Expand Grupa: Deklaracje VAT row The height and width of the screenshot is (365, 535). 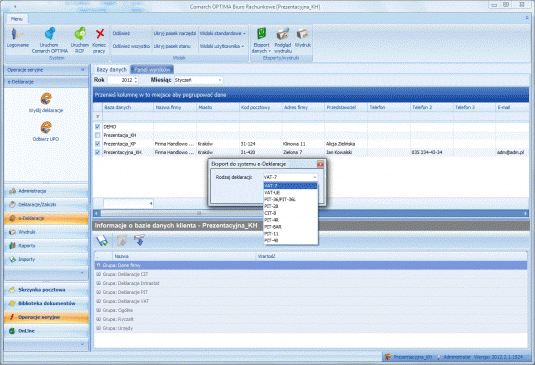99,301
